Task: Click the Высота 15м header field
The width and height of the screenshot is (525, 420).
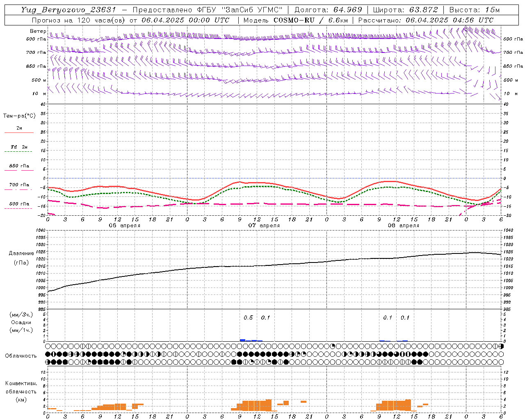Action: [x=475, y=10]
